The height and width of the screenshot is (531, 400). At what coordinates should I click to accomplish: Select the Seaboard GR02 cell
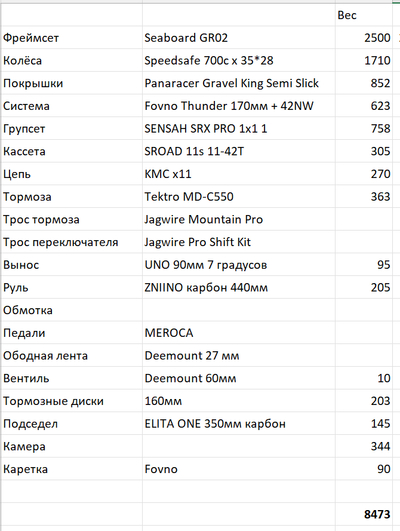pyautogui.click(x=239, y=38)
